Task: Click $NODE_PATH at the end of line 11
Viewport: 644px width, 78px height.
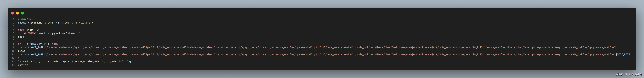Action: click(623, 54)
